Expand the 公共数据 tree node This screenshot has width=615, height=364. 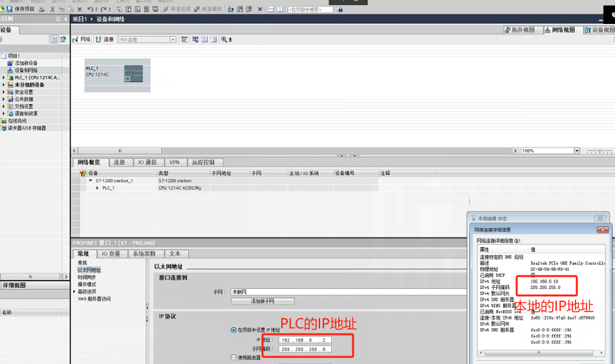[x=3, y=99]
